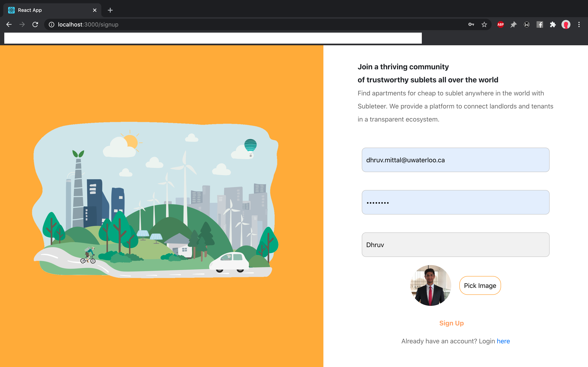The width and height of the screenshot is (588, 367).
Task: Open the AdBlock Plus extension
Action: click(501, 24)
